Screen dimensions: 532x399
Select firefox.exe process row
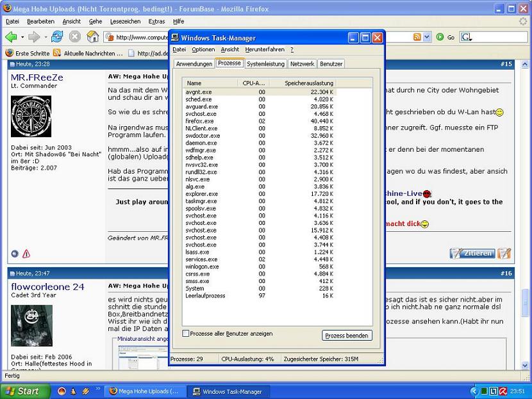click(260, 121)
